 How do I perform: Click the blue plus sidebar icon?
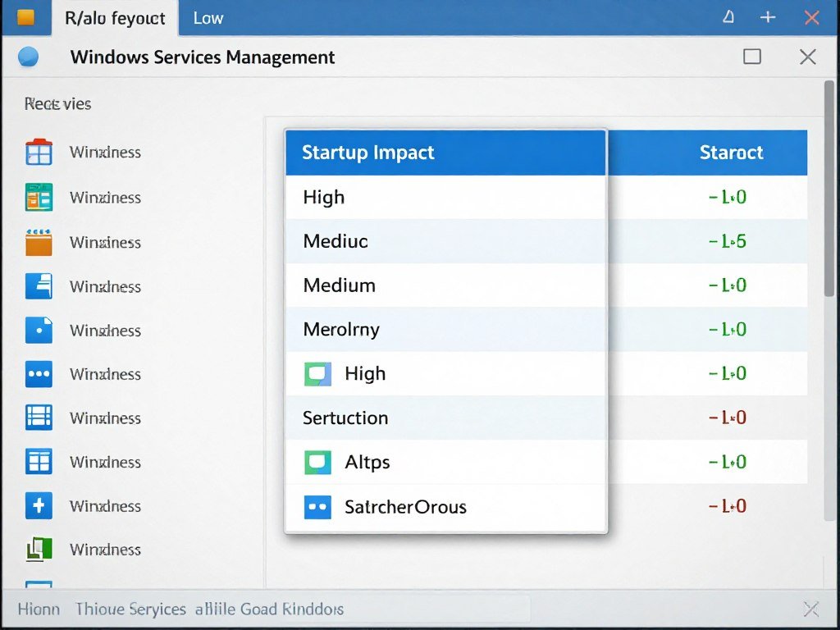click(x=39, y=506)
